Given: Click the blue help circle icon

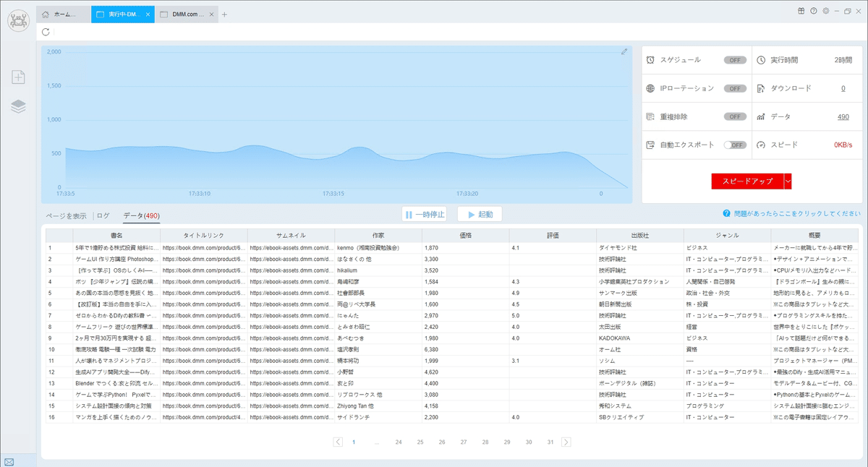Looking at the screenshot, I should pyautogui.click(x=726, y=214).
